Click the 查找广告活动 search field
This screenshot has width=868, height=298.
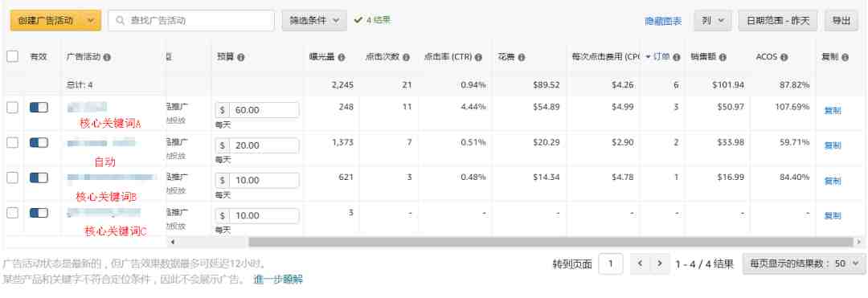pos(191,20)
